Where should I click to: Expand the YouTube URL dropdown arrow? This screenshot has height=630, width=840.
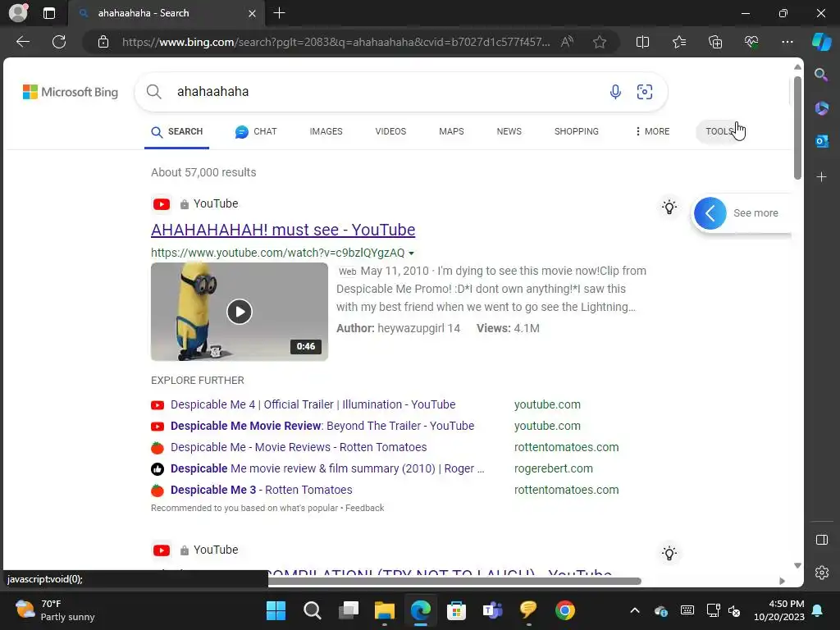point(411,253)
